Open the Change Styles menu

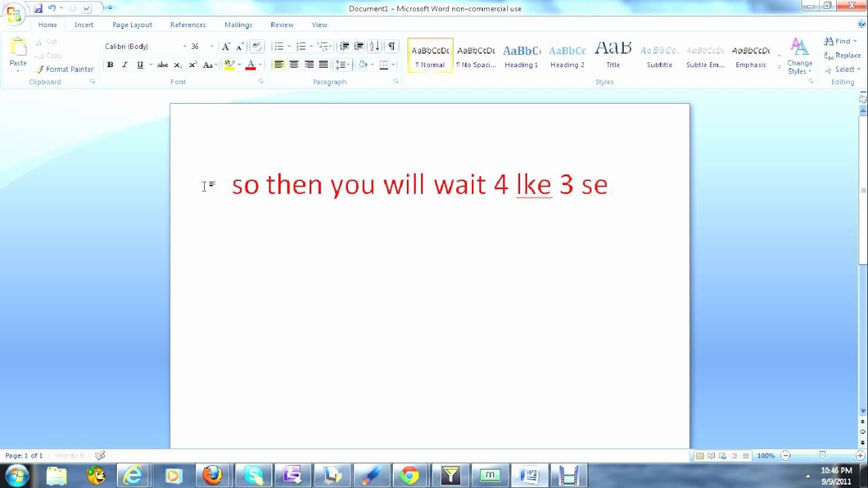800,56
